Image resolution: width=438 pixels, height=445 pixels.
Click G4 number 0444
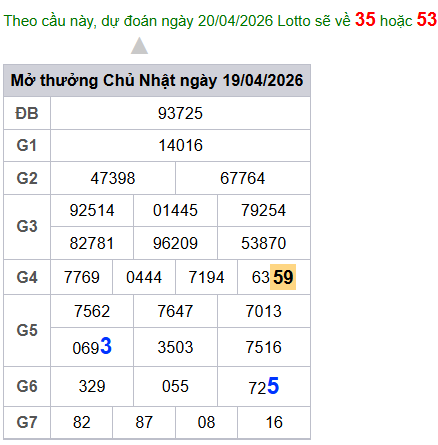click(144, 277)
